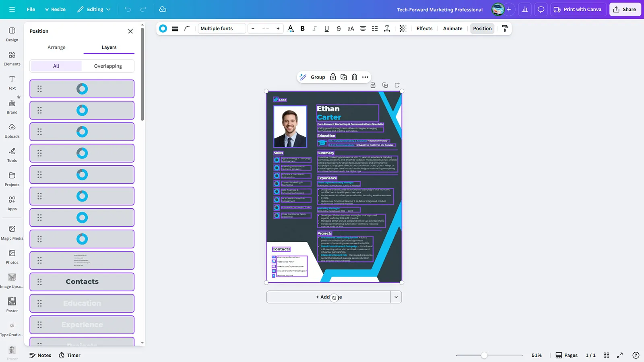Image resolution: width=644 pixels, height=362 pixels.
Task: Toggle the bulleted list format
Action: click(x=375, y=29)
